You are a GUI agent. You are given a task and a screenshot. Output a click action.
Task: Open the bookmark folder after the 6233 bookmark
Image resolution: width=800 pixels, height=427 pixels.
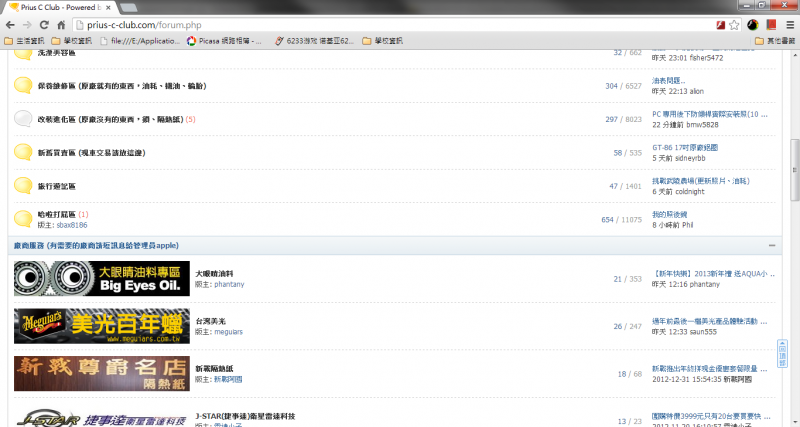(383, 41)
